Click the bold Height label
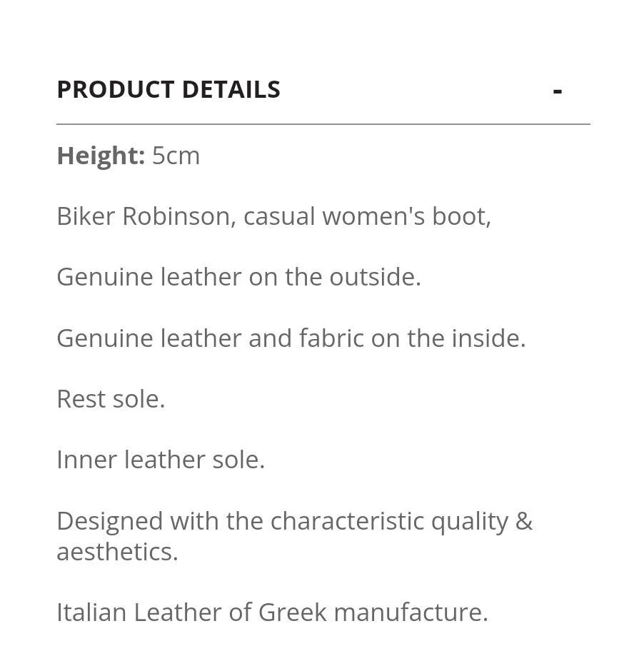 click(101, 156)
